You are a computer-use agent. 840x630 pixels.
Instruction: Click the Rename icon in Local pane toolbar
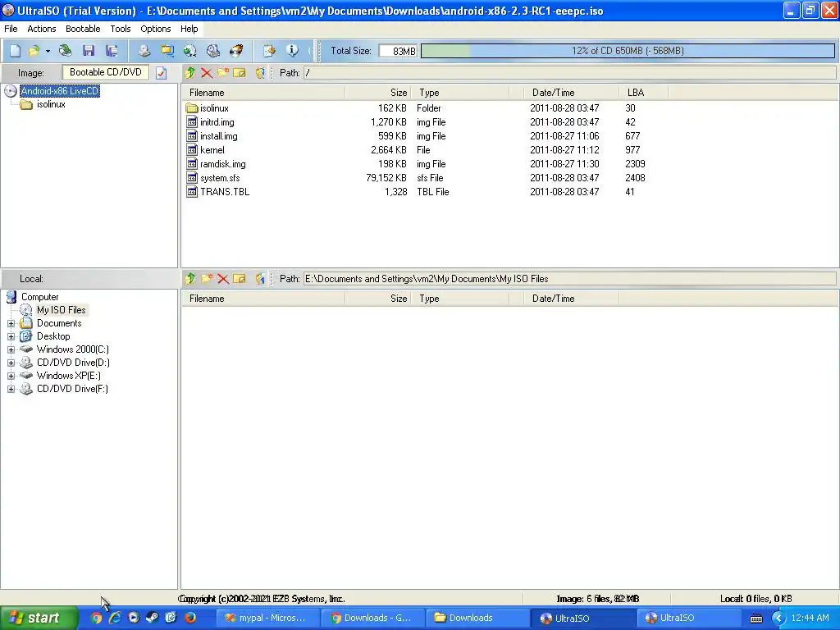pyautogui.click(x=240, y=279)
